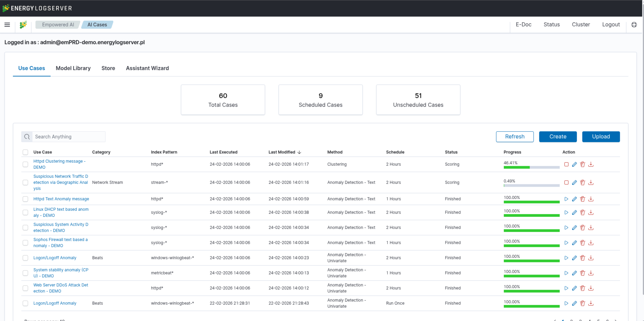Edit the Linux DHCP text anomaly case

574,213
